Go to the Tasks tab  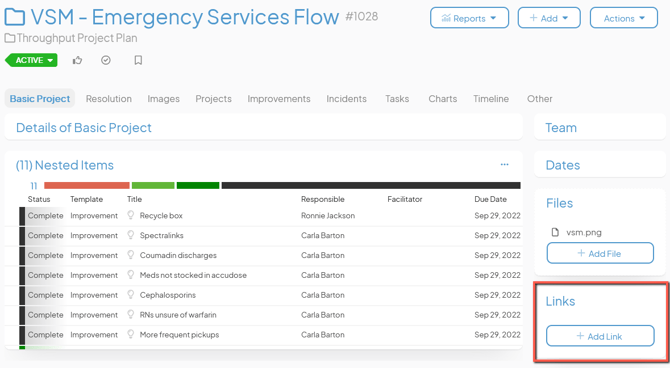pyautogui.click(x=397, y=99)
